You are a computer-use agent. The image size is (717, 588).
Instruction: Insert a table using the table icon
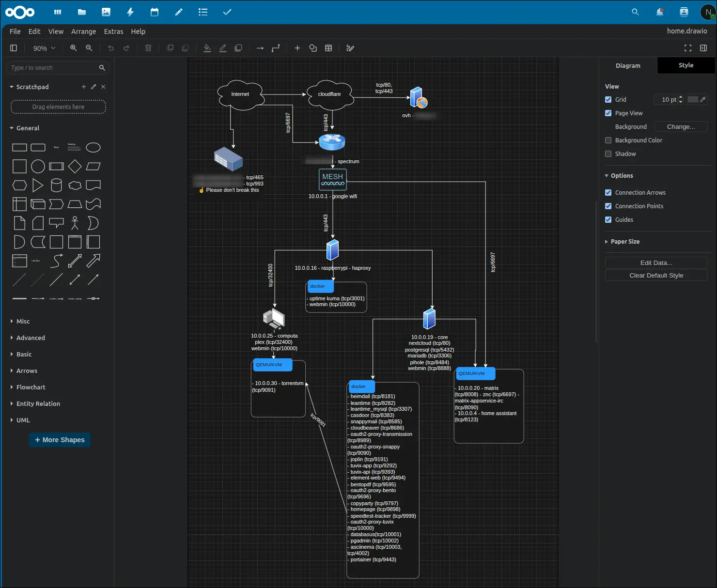(328, 48)
